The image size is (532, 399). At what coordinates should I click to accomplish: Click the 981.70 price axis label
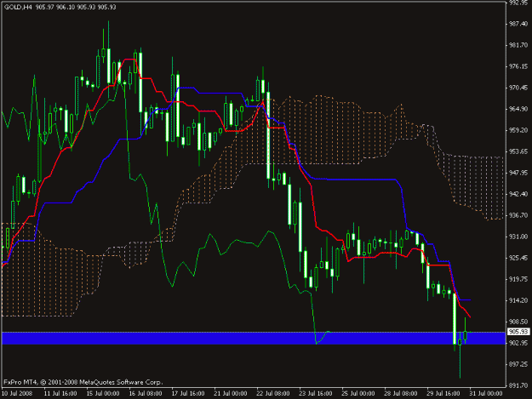click(x=518, y=45)
